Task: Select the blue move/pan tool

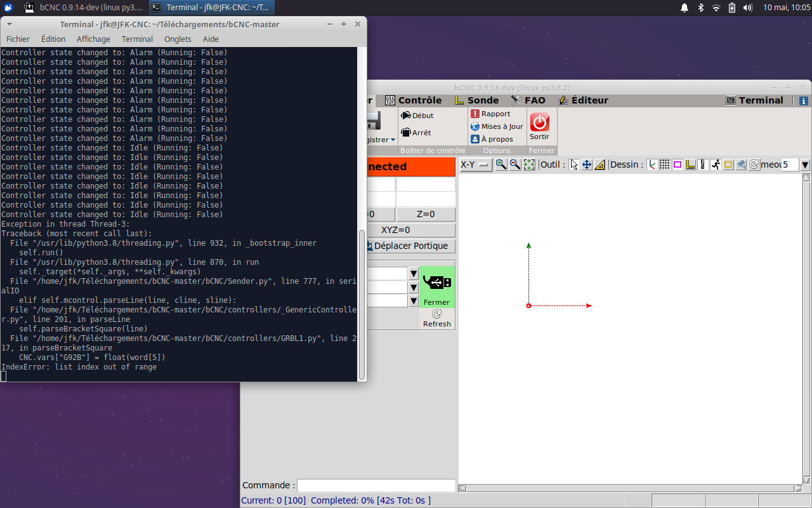Action: coord(587,164)
